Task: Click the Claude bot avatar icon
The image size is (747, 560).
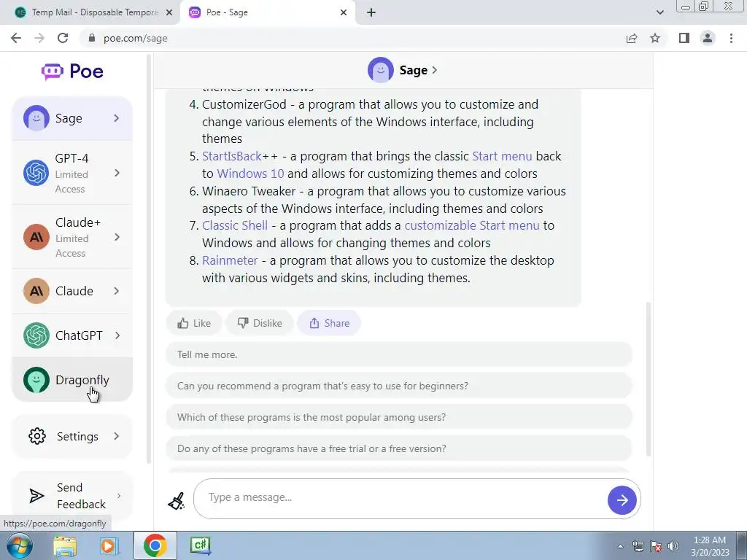Action: [x=36, y=291]
